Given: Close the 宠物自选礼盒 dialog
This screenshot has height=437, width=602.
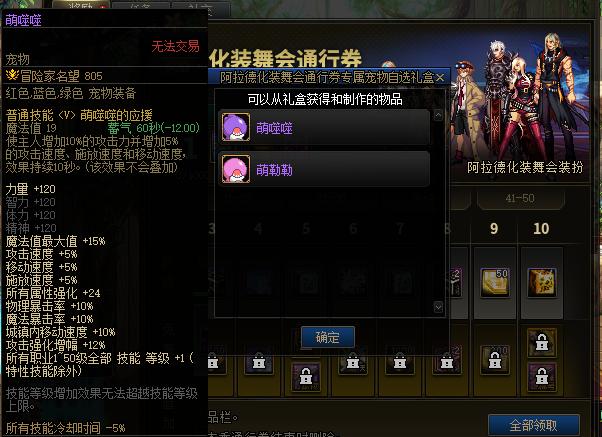Looking at the screenshot, I should pos(440,77).
